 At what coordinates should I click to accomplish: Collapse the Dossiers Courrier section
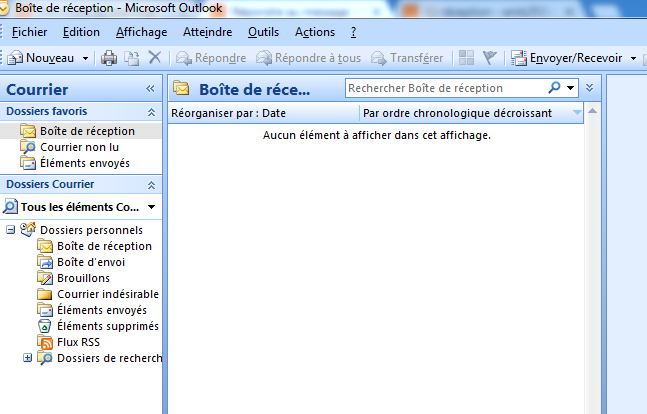(151, 185)
